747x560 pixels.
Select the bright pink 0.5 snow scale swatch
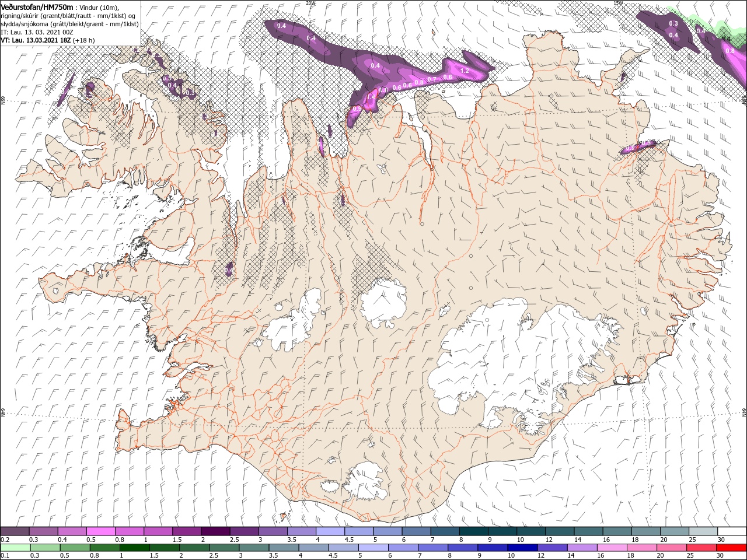[x=100, y=531]
